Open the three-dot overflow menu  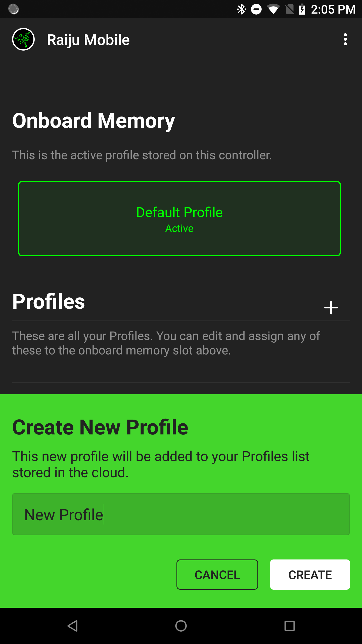(x=345, y=39)
